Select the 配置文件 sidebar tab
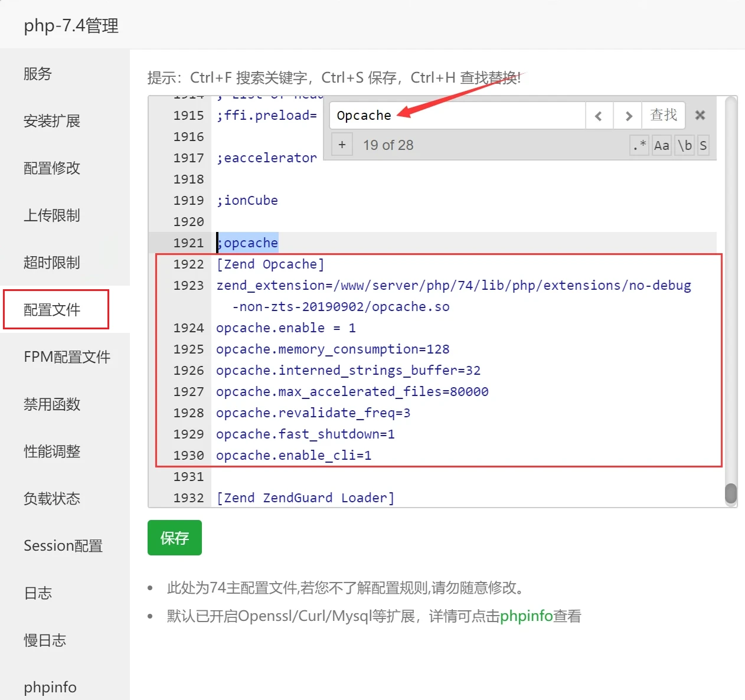This screenshot has height=700, width=745. [65, 309]
